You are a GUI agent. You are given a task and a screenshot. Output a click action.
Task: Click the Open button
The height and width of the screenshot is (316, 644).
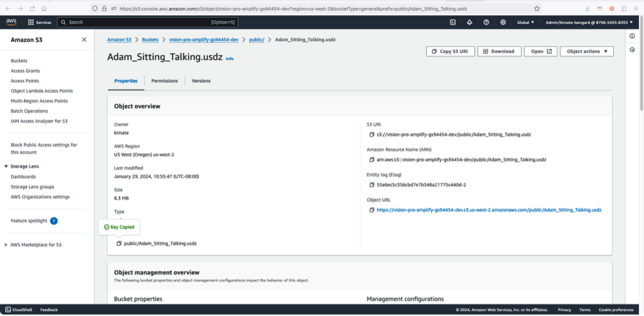(x=540, y=52)
